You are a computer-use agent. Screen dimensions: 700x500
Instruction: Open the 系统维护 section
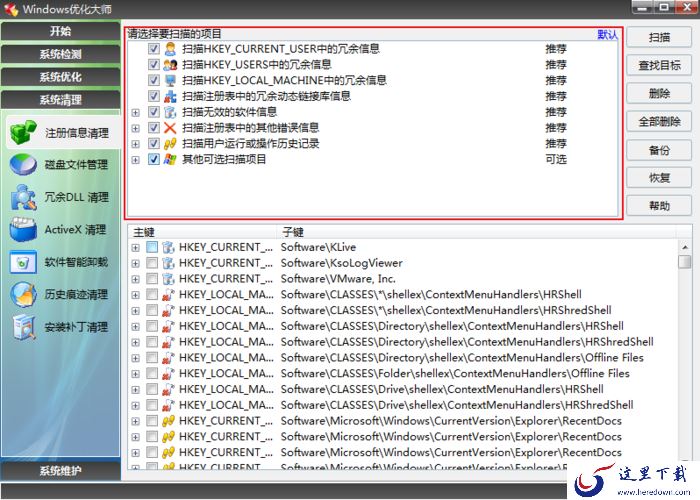(x=60, y=471)
